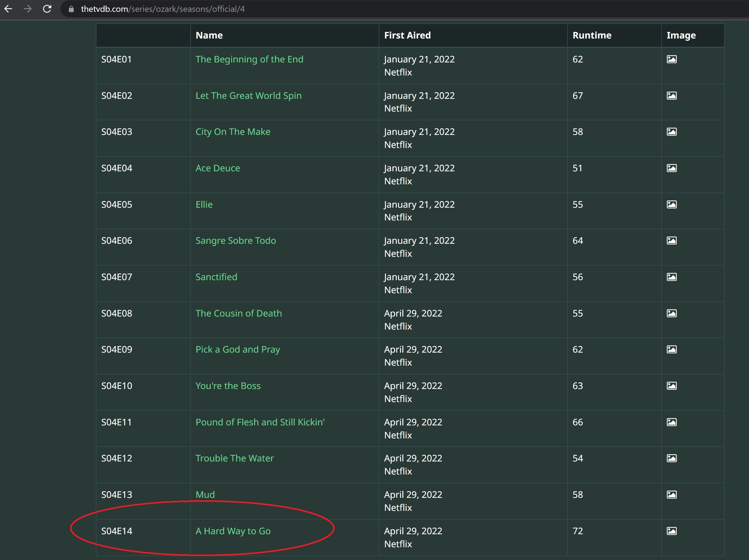Open image icon for S04E01 row
This screenshot has width=749, height=560.
(671, 59)
